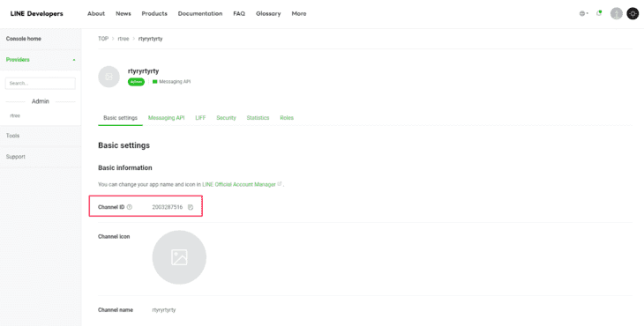Switch to the Security tab

click(227, 118)
